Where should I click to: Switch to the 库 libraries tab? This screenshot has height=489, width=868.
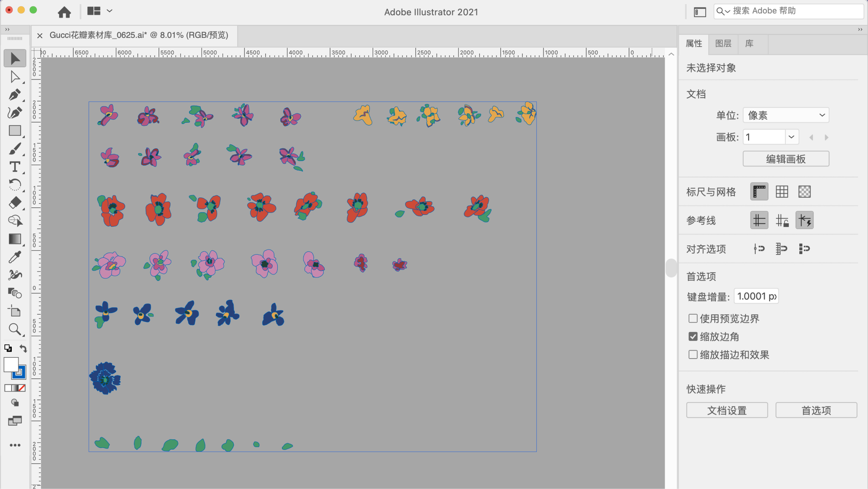(749, 44)
